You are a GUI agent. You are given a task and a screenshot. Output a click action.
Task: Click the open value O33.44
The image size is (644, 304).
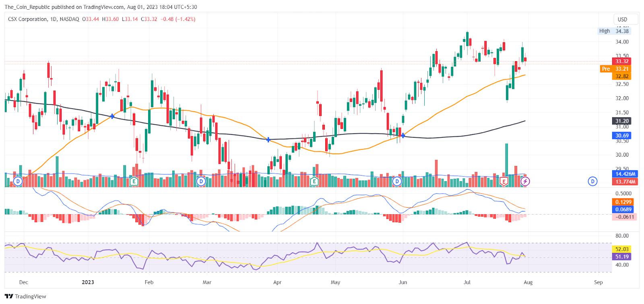(x=91, y=19)
